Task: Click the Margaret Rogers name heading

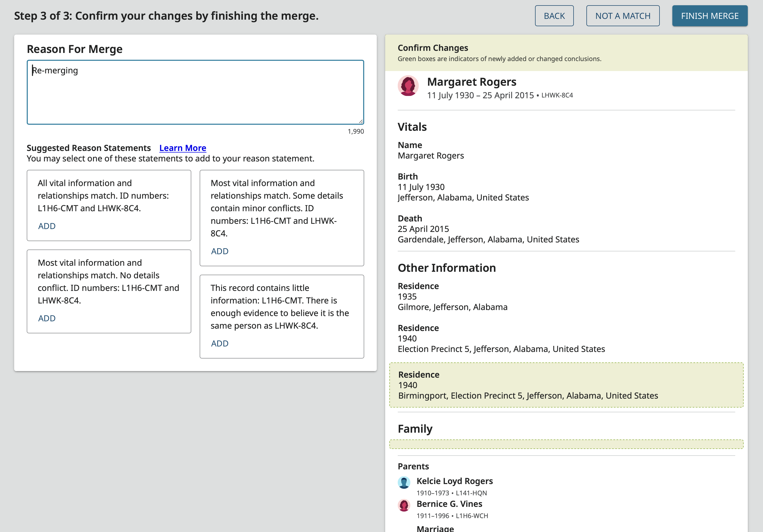Action: 471,82
